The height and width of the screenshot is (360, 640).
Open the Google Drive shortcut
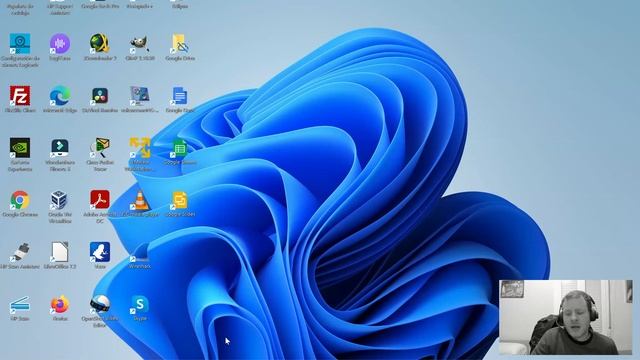coord(180,44)
